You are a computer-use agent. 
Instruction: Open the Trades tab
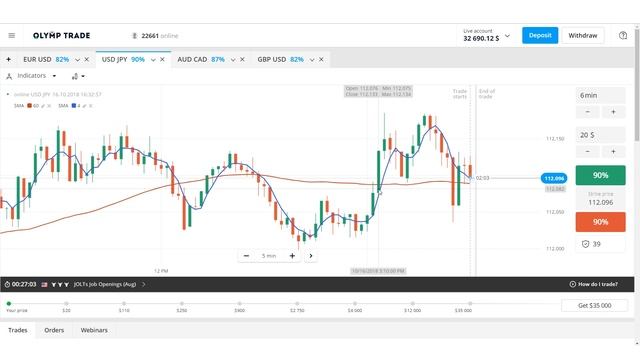click(x=18, y=330)
